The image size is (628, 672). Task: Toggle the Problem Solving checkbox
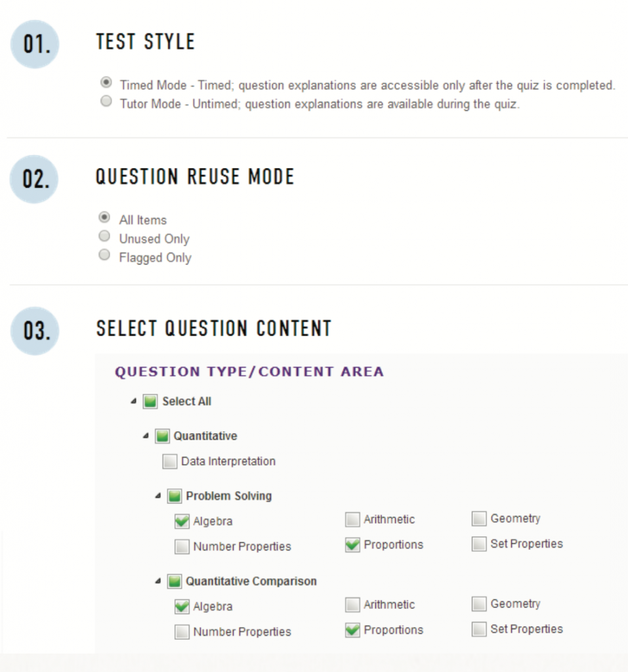tap(175, 496)
